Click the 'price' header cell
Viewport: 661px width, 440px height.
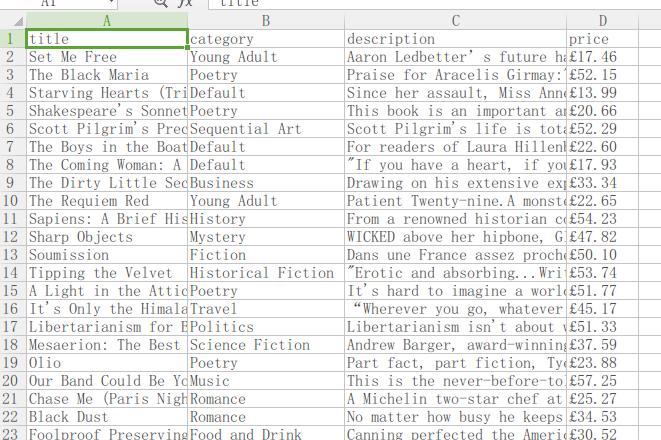click(602, 39)
